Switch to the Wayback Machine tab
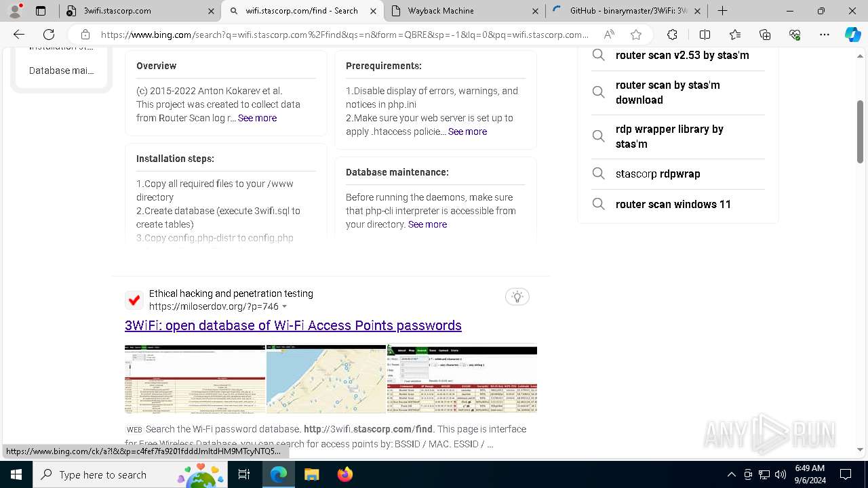The height and width of the screenshot is (488, 868). point(460,11)
